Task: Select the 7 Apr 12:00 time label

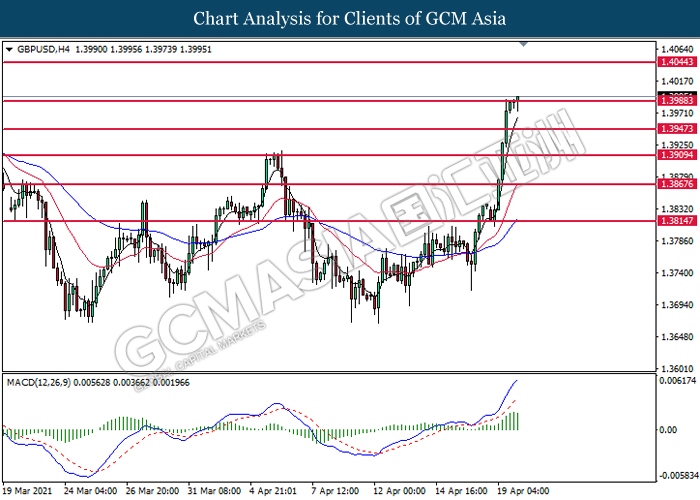Action: (x=336, y=491)
